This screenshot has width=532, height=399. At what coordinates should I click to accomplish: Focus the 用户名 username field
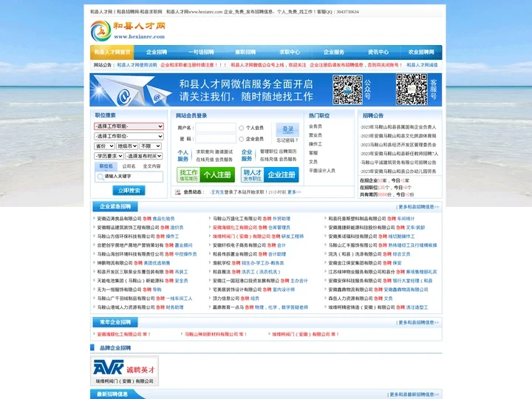[216, 128]
